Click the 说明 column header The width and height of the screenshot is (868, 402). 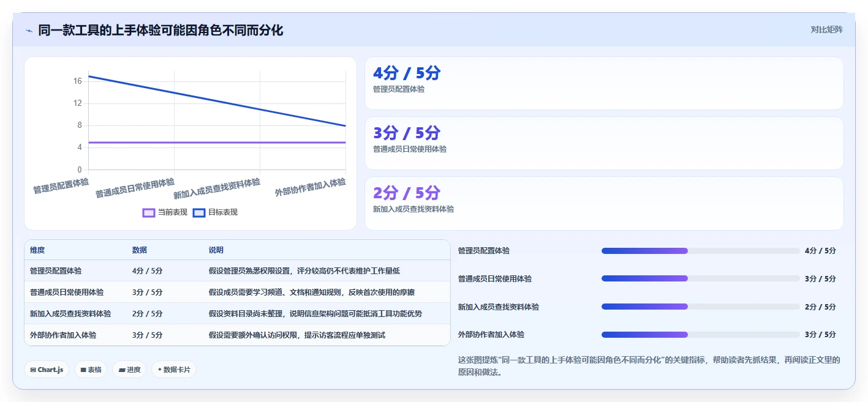[x=216, y=250]
